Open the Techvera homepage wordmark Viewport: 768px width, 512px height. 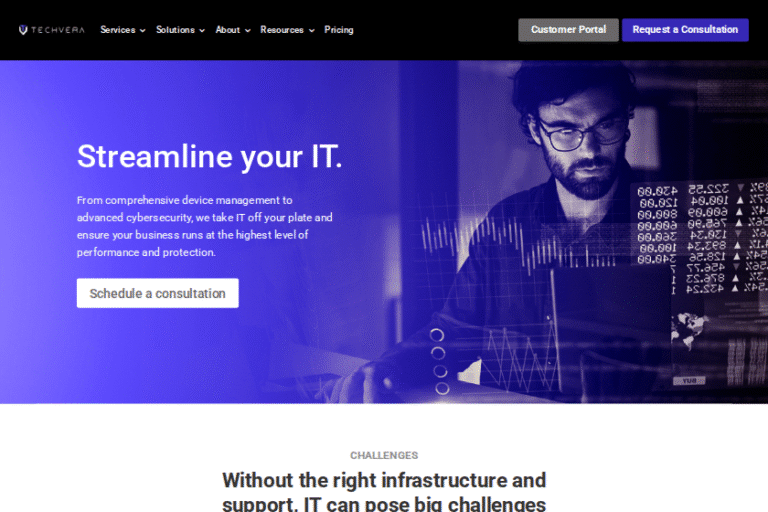coord(58,30)
